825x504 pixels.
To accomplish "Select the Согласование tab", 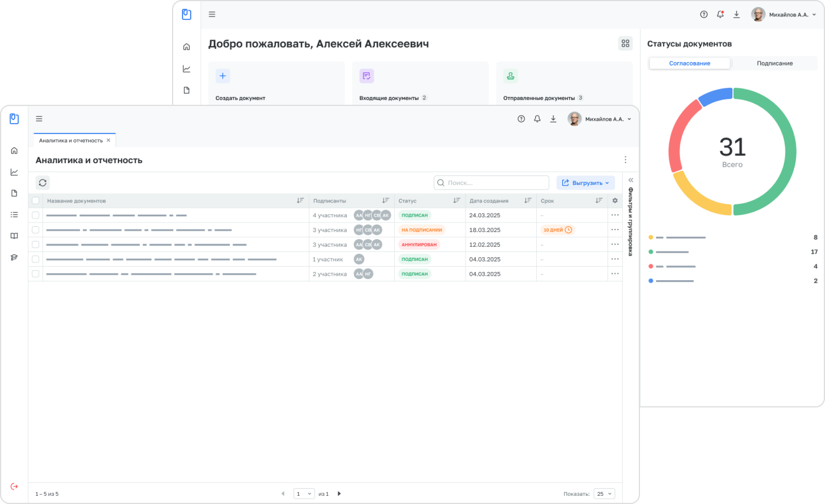I will click(689, 63).
